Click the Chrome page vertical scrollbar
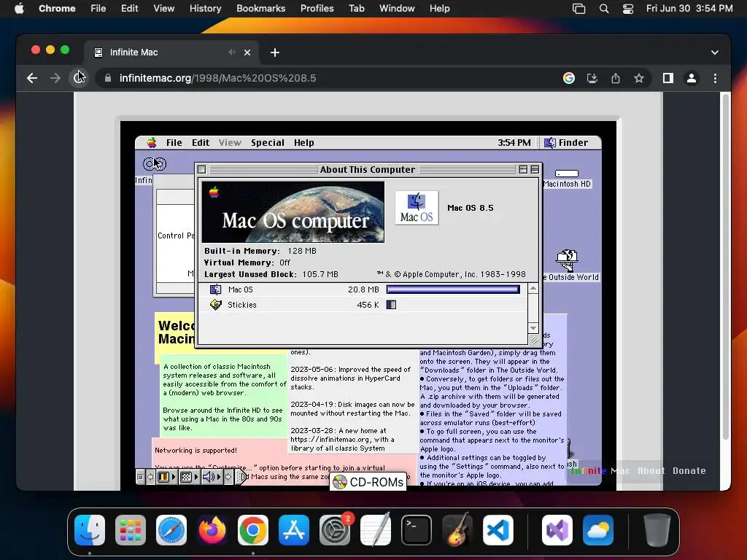 click(x=726, y=267)
